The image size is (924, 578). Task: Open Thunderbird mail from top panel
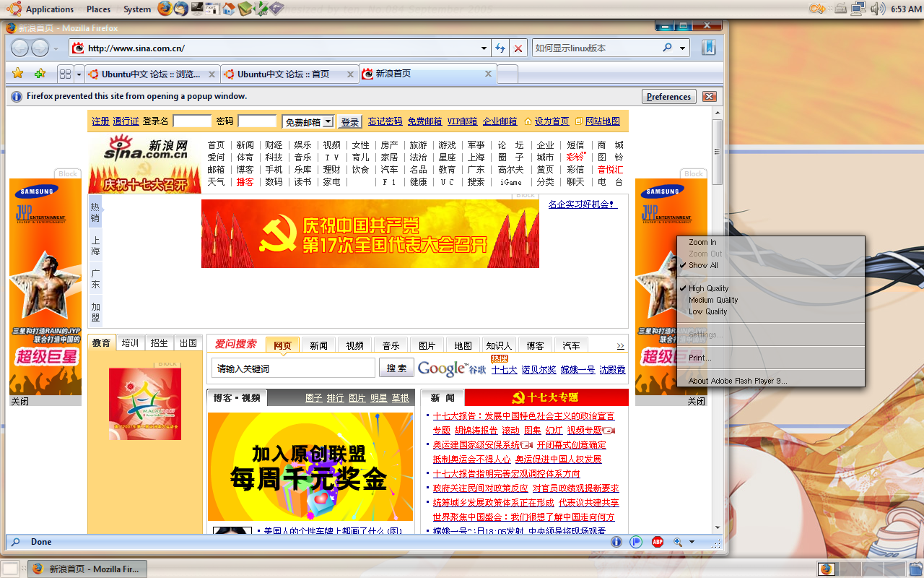tap(181, 9)
